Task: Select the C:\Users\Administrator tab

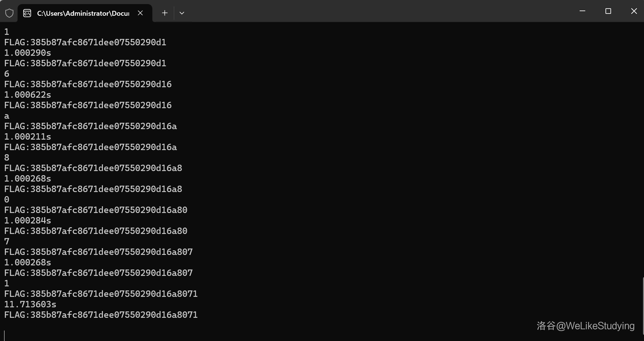Action: (83, 13)
